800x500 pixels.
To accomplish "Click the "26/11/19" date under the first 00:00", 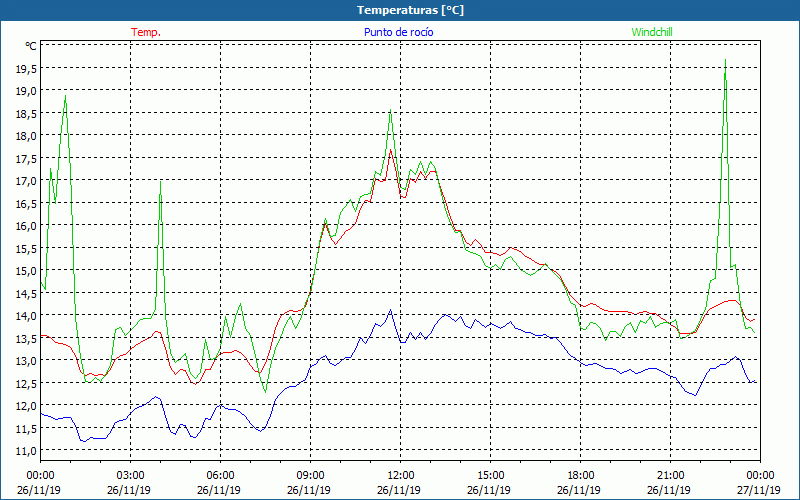I will [39, 490].
